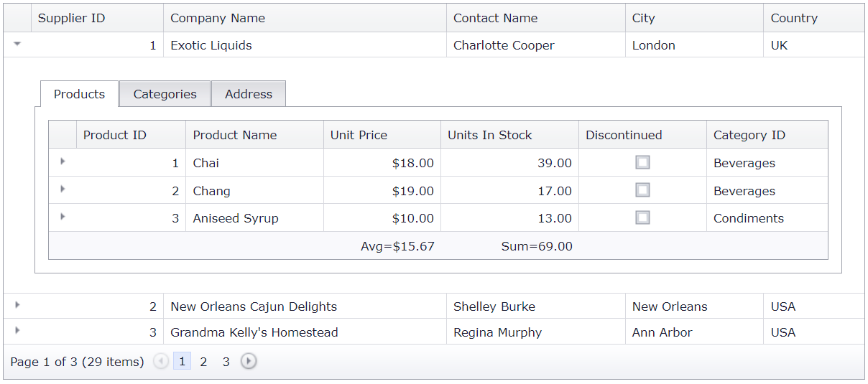
Task: Toggle Discontinued checkbox for Aniseed Syrup
Action: (x=642, y=217)
